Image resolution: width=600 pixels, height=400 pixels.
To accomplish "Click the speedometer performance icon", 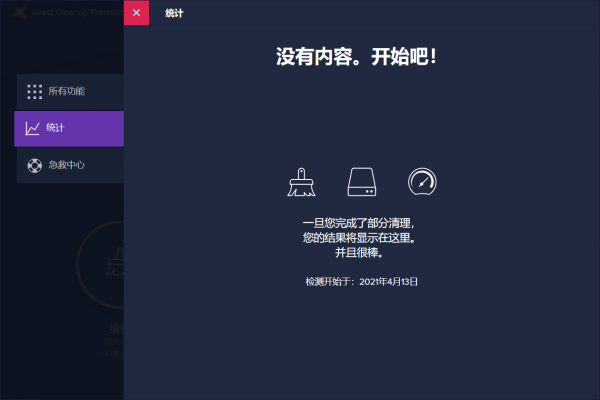I will click(x=422, y=181).
